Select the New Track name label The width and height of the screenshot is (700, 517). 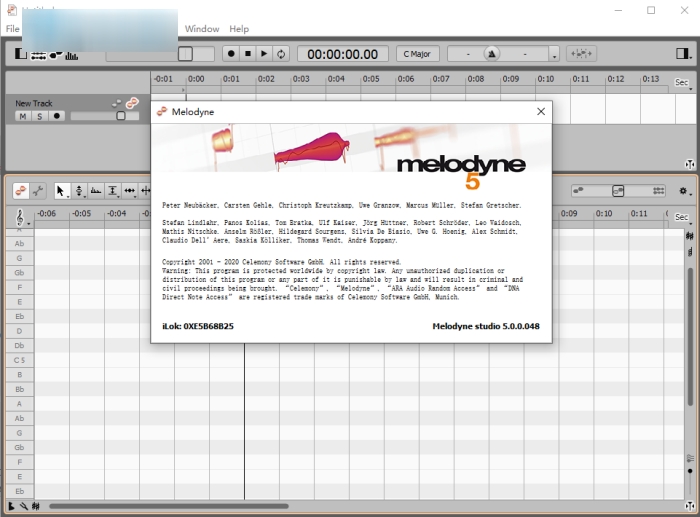tap(34, 103)
